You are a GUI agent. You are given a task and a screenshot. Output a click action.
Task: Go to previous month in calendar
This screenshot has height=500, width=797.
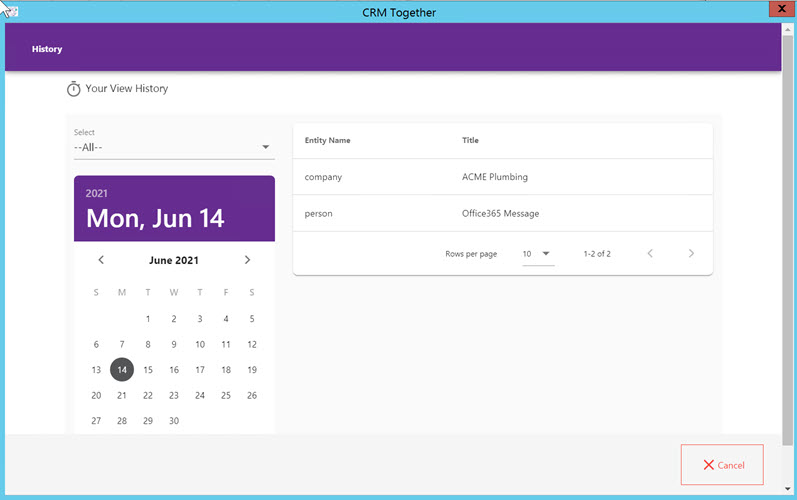click(x=101, y=260)
